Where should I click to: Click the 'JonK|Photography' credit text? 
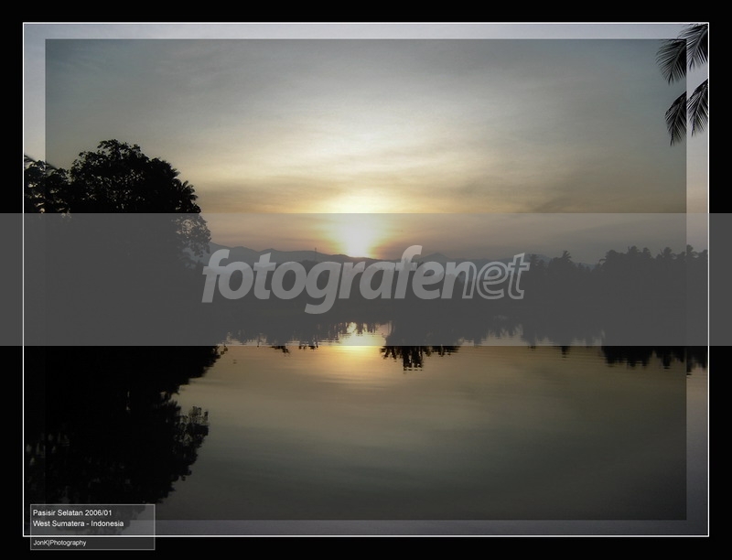(59, 543)
